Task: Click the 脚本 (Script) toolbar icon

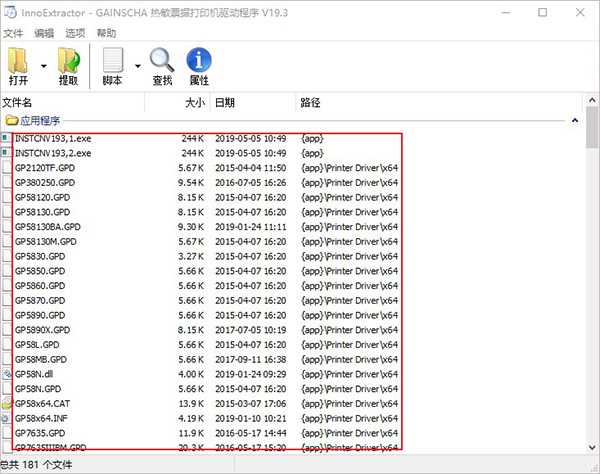Action: (113, 60)
